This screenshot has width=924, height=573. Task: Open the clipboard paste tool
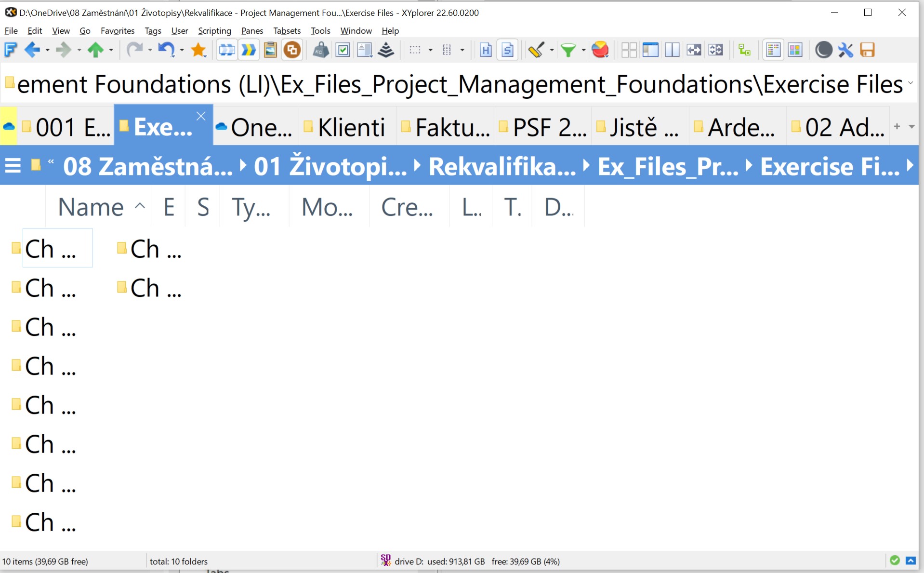tap(270, 50)
